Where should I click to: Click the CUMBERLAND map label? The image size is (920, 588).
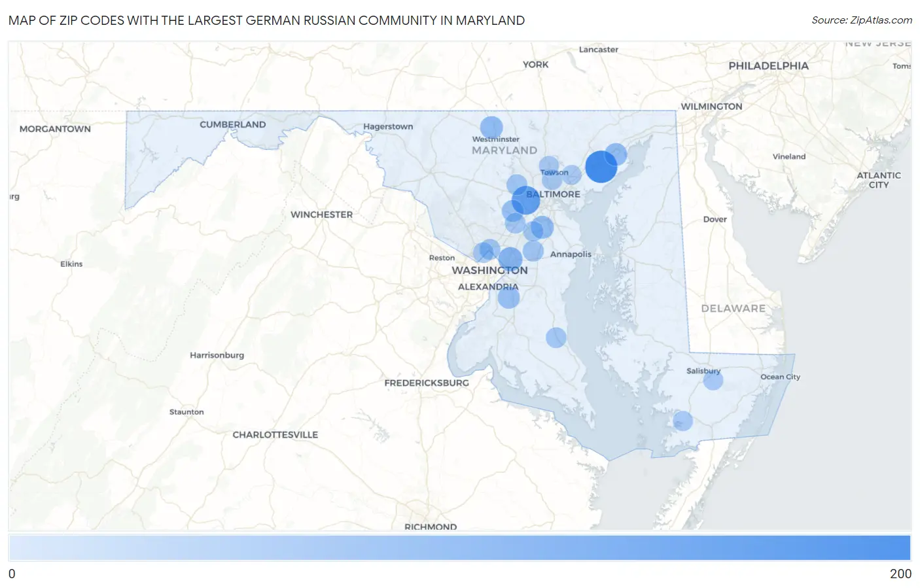tap(232, 124)
